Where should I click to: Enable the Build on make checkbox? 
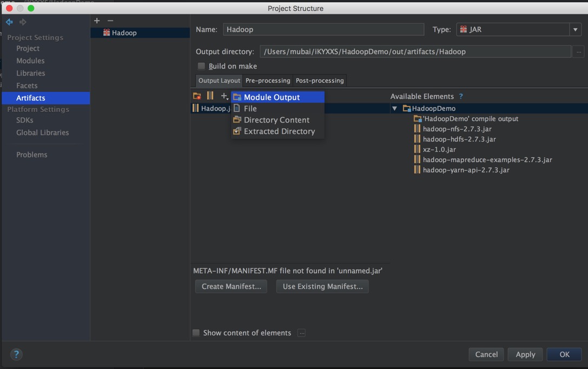[x=201, y=66]
